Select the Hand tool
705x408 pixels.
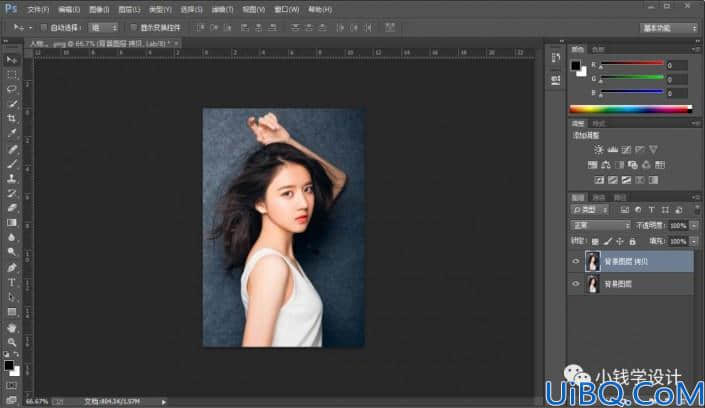tap(12, 328)
